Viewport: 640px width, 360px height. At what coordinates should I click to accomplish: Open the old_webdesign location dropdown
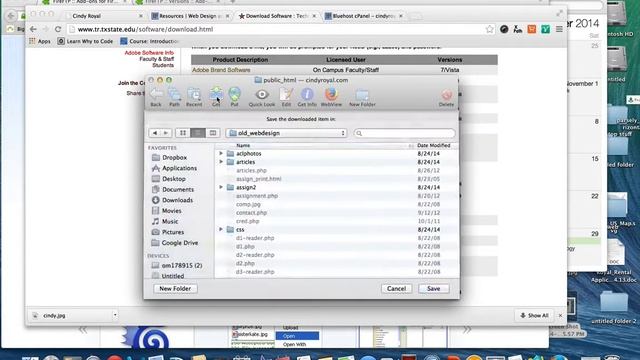click(287, 133)
